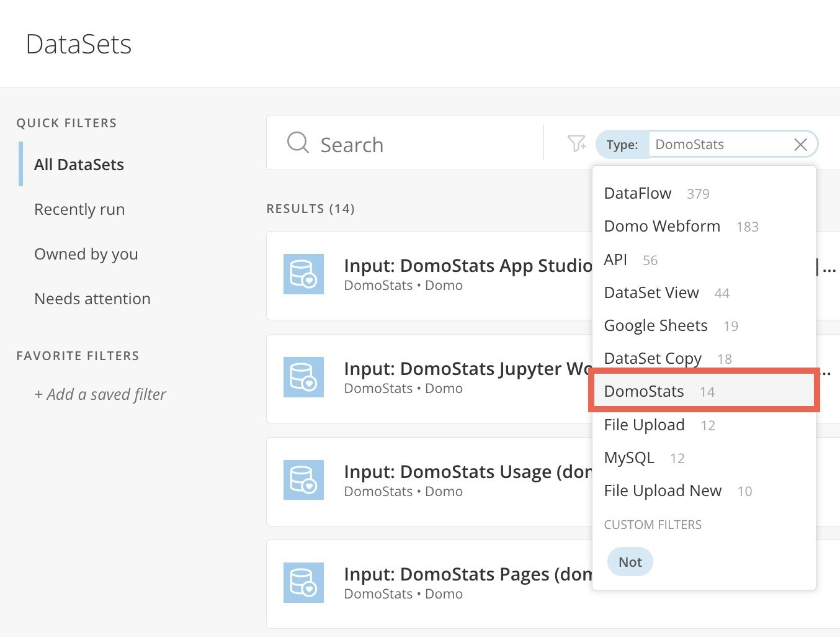Click DomoStats • Domo under Jupyter dataset
The height and width of the screenshot is (637, 840).
click(x=403, y=389)
